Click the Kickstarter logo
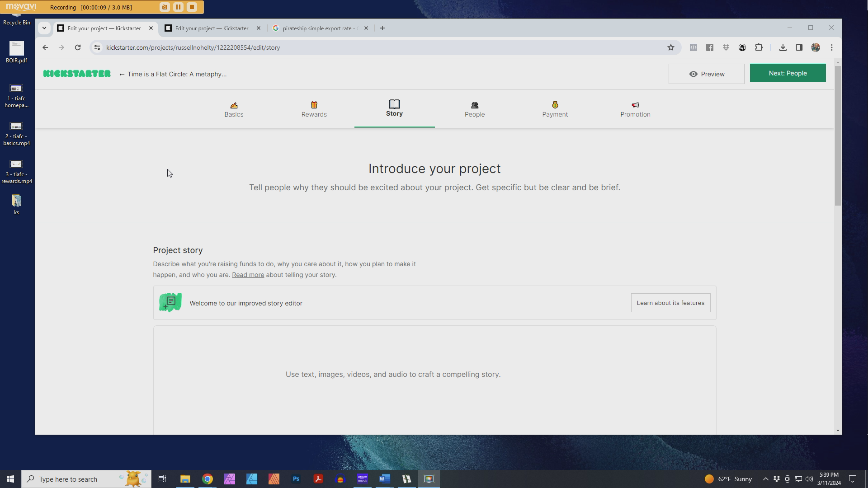Image resolution: width=868 pixels, height=488 pixels. coord(77,74)
